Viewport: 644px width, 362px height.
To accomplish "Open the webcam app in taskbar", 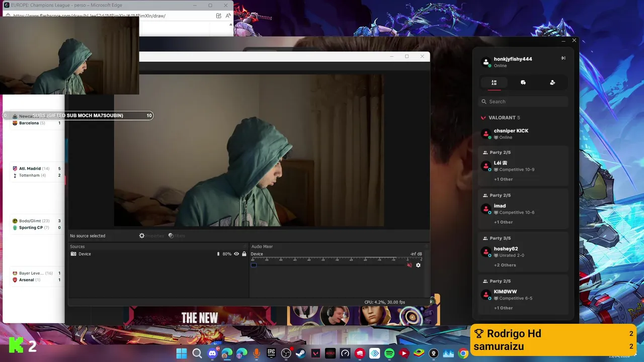I will coord(433,353).
